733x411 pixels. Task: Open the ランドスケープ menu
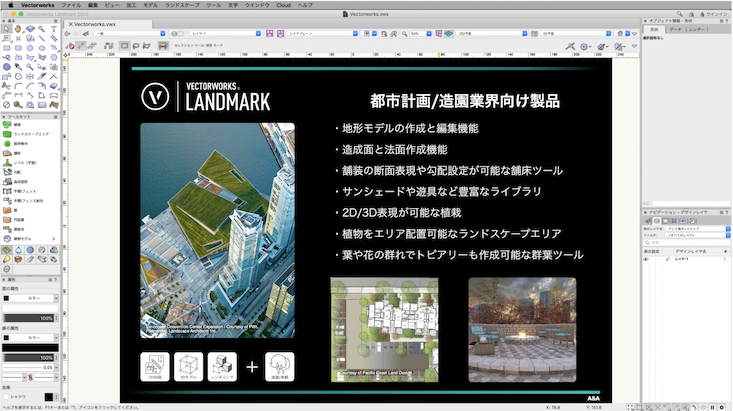point(182,5)
